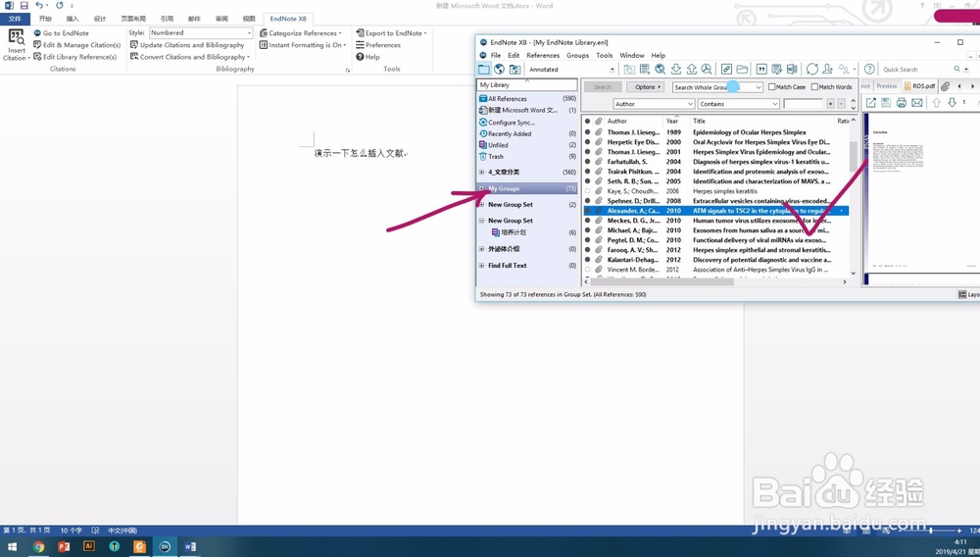
Task: Click Import (down arrow) icon in EndNote
Action: pos(675,70)
